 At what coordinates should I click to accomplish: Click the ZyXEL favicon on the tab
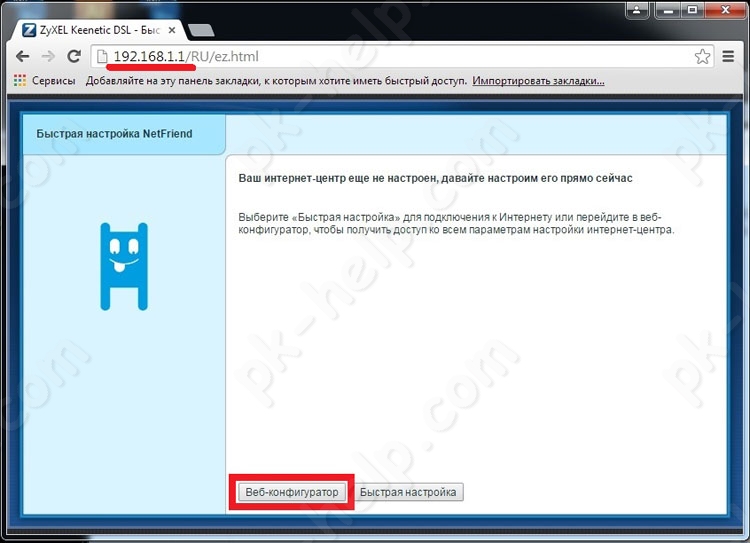tap(29, 30)
